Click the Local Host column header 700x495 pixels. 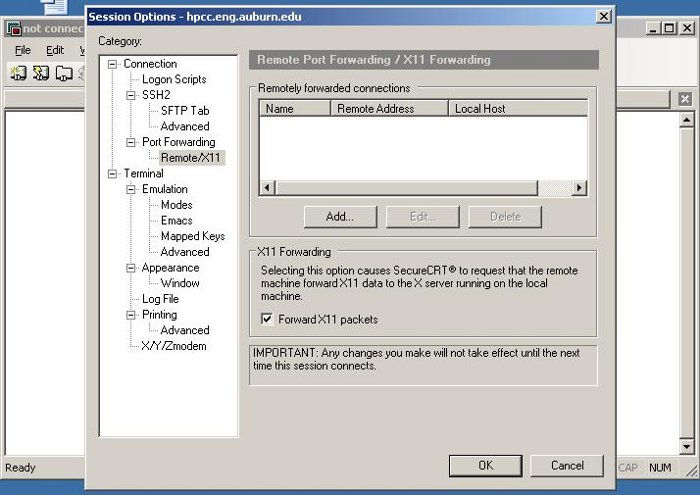518,108
